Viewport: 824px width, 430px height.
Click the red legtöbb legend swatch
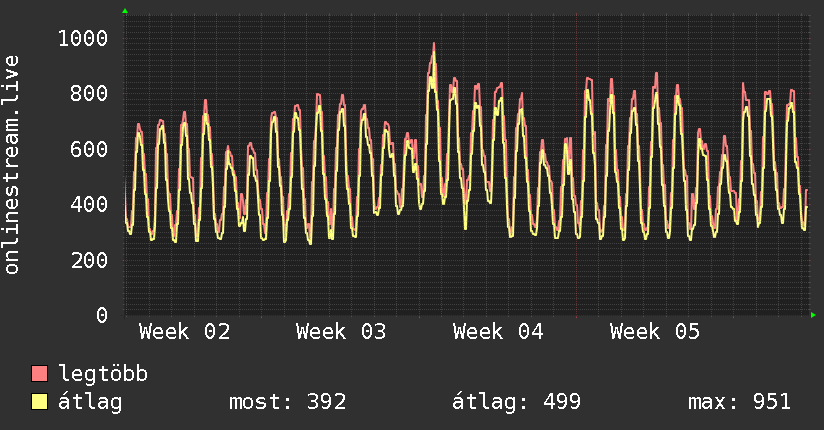40,375
